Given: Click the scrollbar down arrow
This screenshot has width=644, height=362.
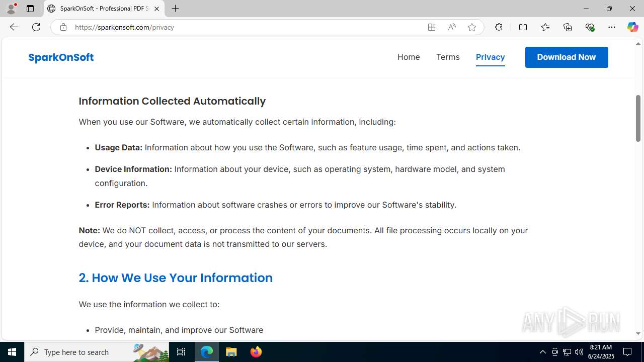Looking at the screenshot, I should pos(638,333).
